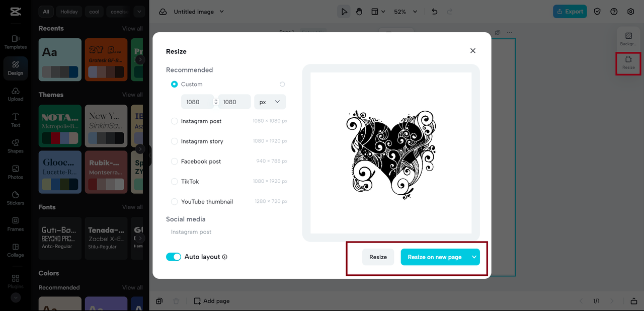This screenshot has width=644, height=311.
Task: Open the Background tool on right panel
Action: tap(628, 39)
